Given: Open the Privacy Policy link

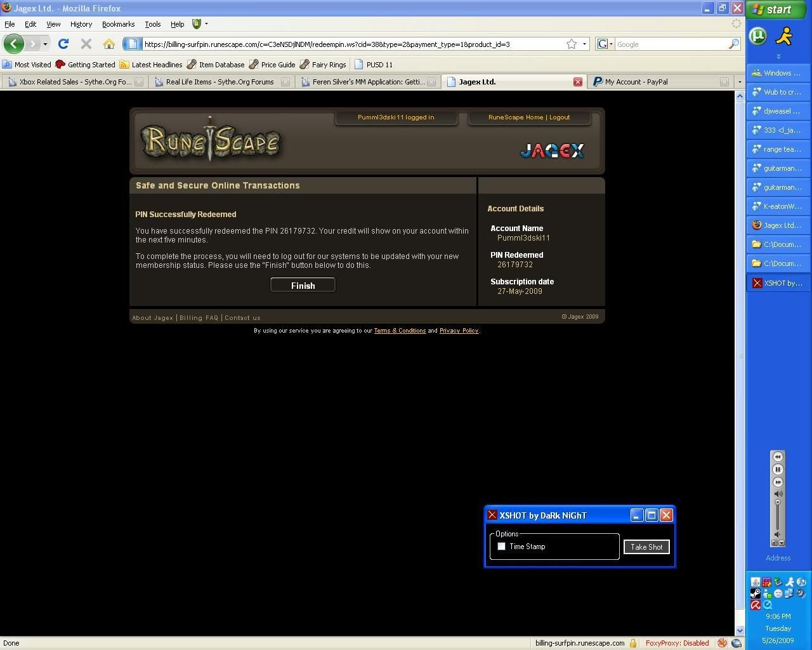Looking at the screenshot, I should pos(459,331).
